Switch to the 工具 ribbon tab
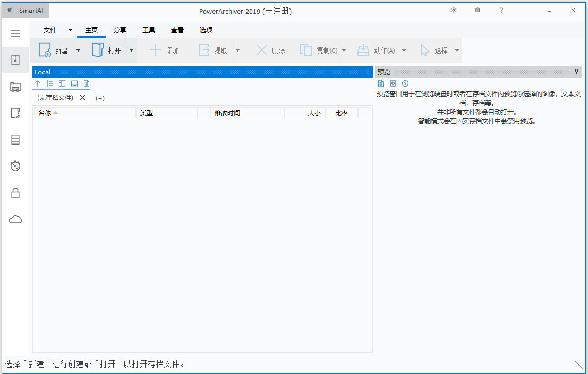Viewport: 588px width, 374px height. tap(149, 30)
